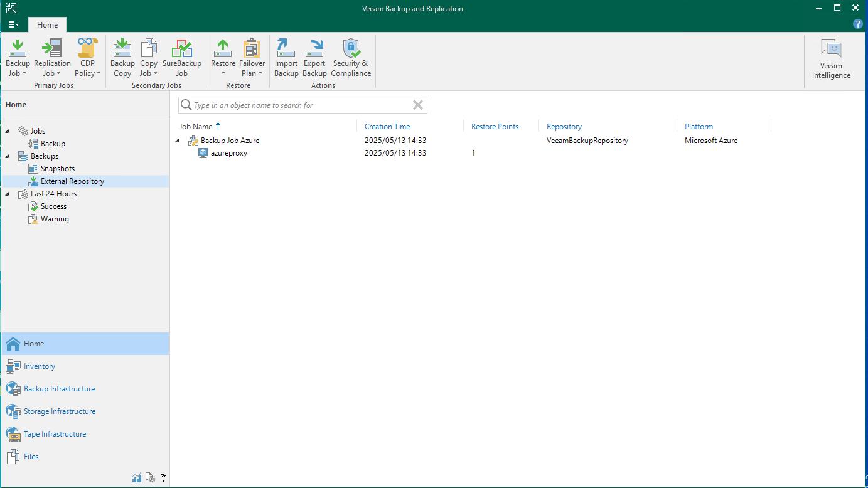Click the Microsoft Azure platform cell

(x=711, y=141)
